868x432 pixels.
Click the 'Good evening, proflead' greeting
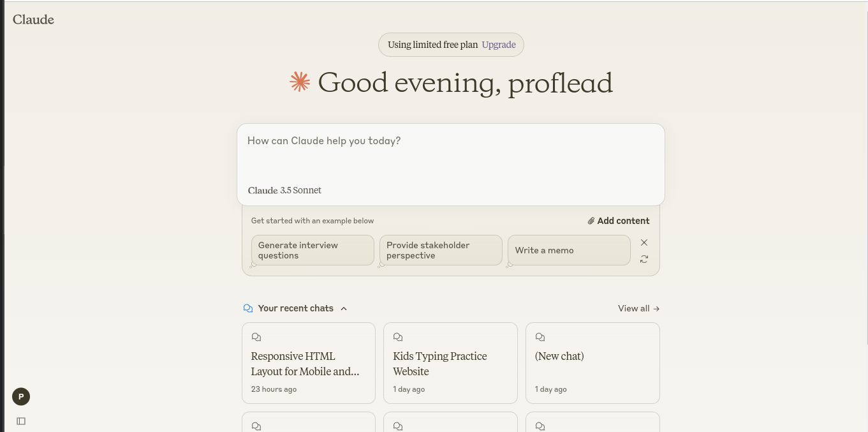click(x=466, y=83)
